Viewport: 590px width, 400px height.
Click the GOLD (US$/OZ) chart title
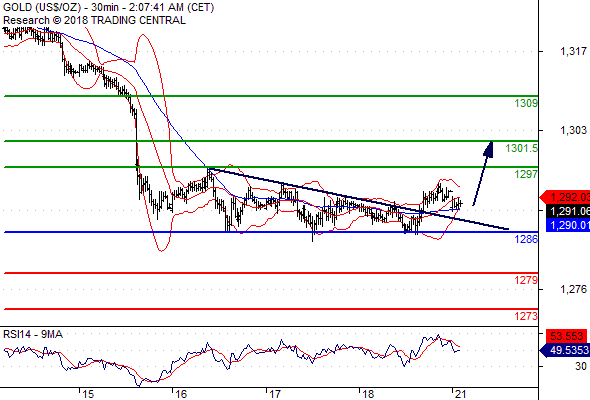pyautogui.click(x=42, y=8)
